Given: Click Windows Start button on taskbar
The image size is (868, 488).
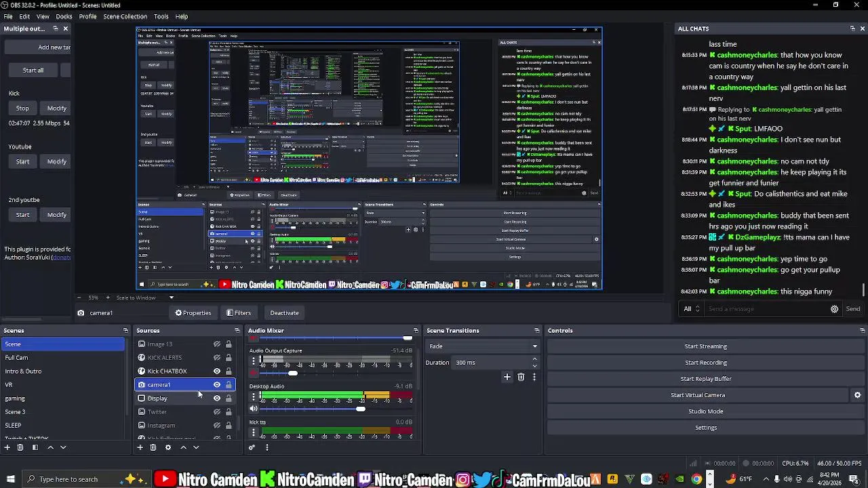Looking at the screenshot, I should 10,479.
